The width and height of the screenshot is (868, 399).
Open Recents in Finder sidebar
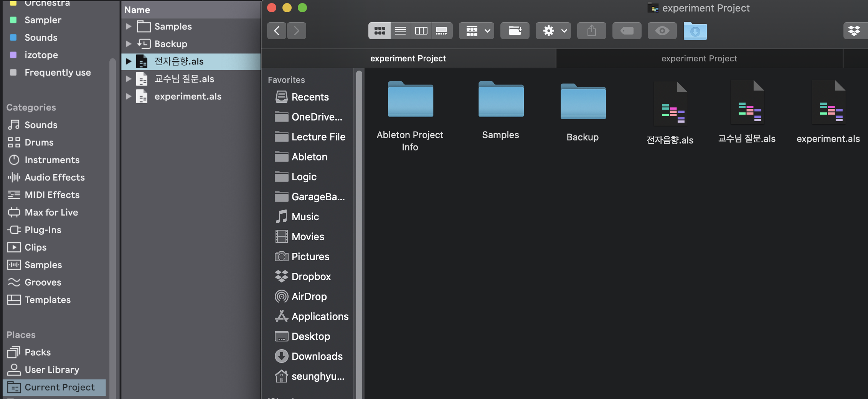tap(302, 97)
